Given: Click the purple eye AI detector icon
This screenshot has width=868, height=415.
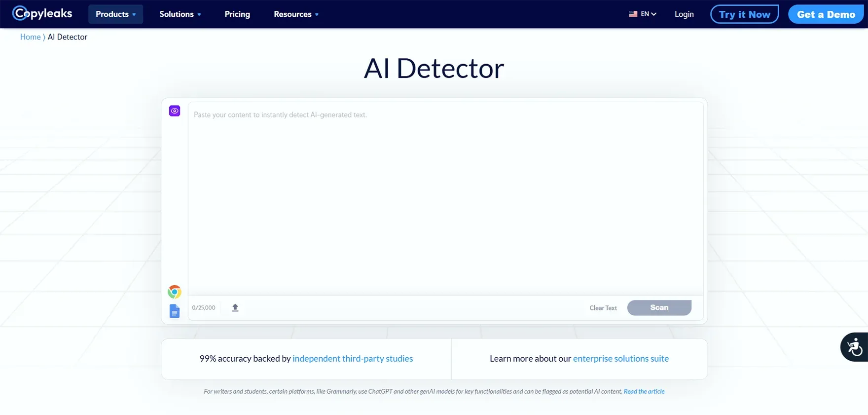Looking at the screenshot, I should coord(175,111).
